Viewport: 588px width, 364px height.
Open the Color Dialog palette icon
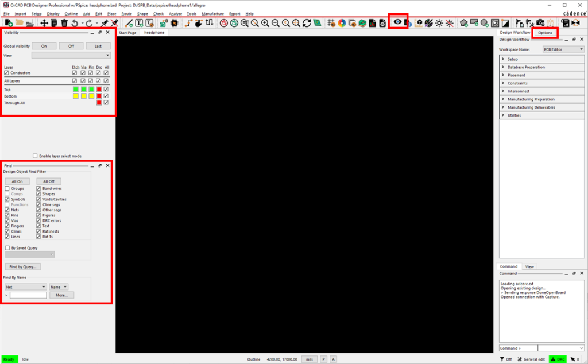pyautogui.click(x=342, y=23)
